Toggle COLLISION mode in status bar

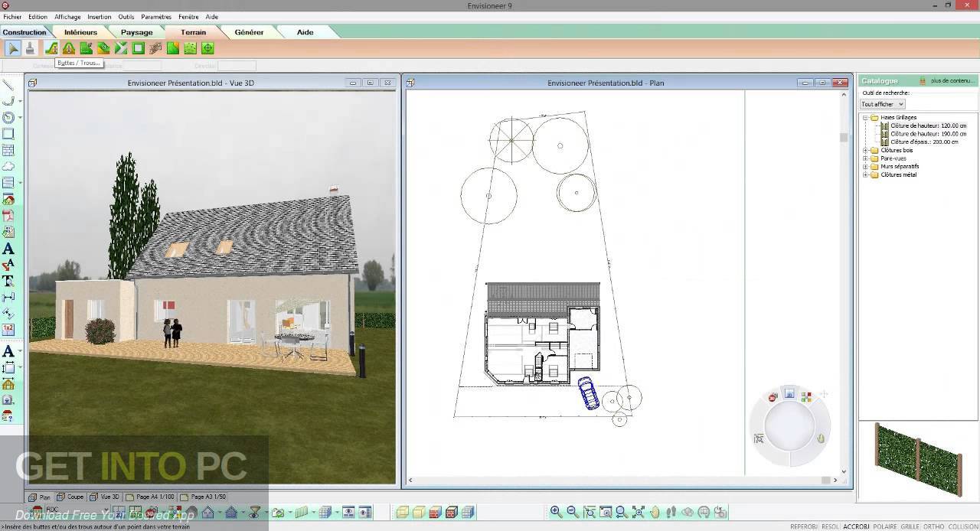[x=963, y=526]
